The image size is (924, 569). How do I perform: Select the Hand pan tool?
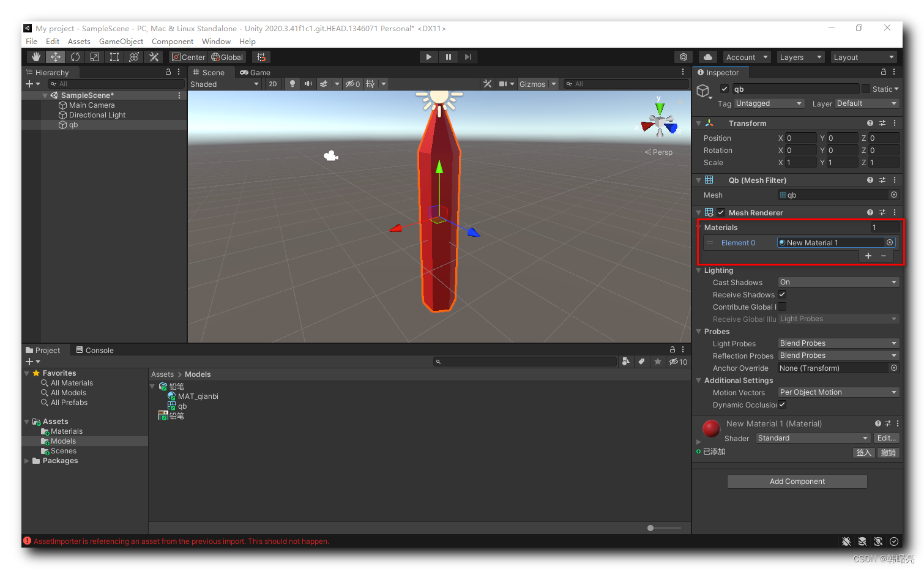pyautogui.click(x=35, y=56)
